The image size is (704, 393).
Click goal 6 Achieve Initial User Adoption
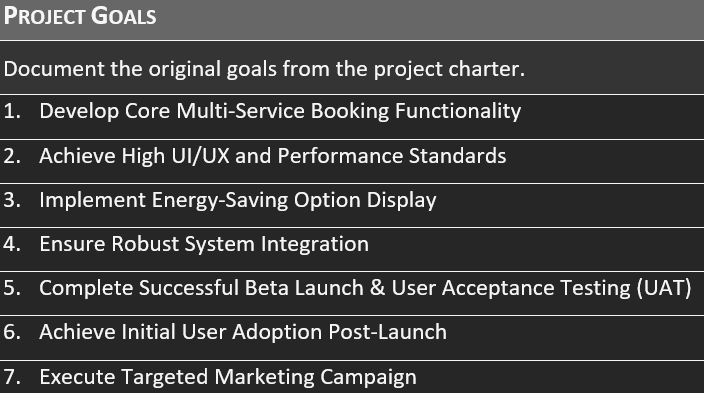pos(243,332)
